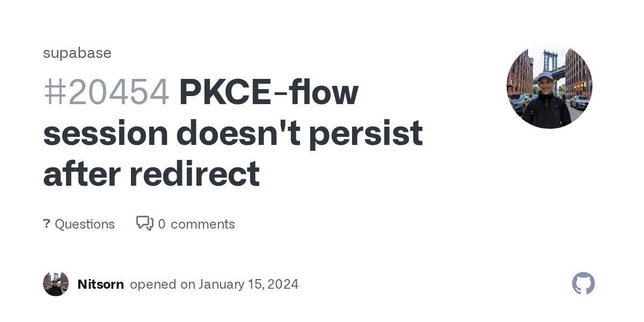View the 'comments' label
Viewport: 644px width, 322px height.
[x=203, y=224]
